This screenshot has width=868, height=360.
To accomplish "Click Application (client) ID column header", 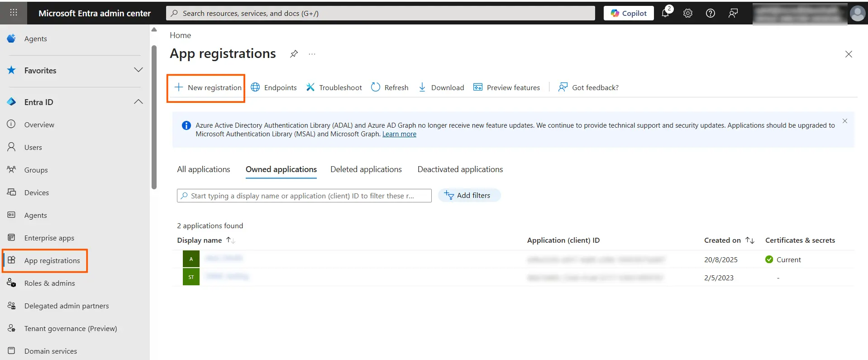I will click(563, 240).
